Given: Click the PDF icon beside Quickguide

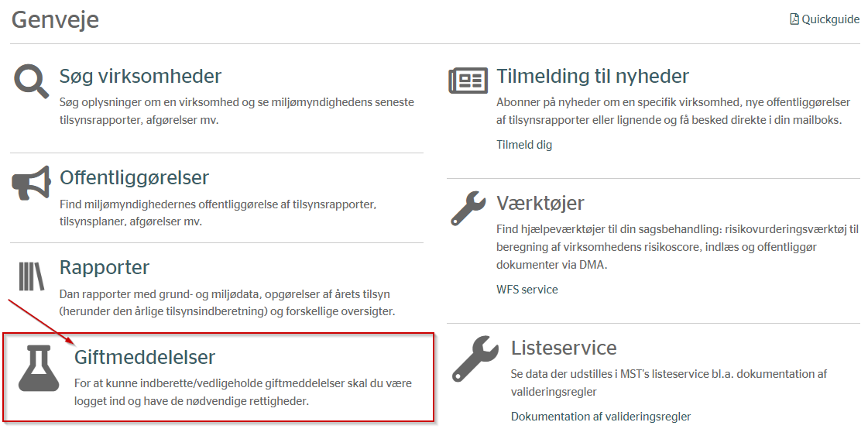Looking at the screenshot, I should coord(794,19).
